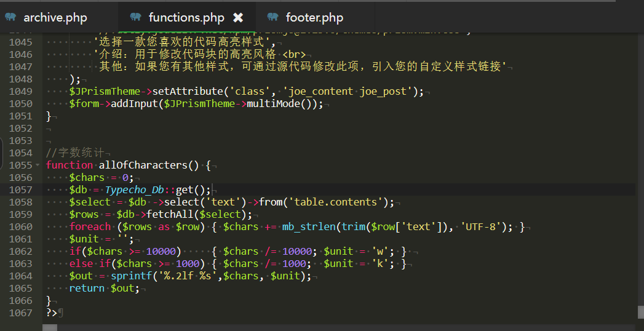Switch to the footer.php tab
644x331 pixels.
(314, 17)
